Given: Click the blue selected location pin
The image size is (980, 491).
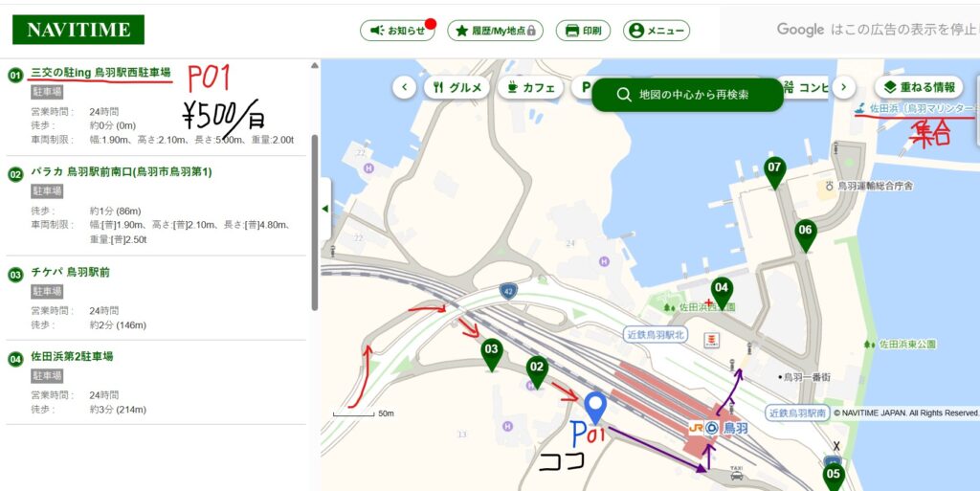Looking at the screenshot, I should tap(595, 406).
